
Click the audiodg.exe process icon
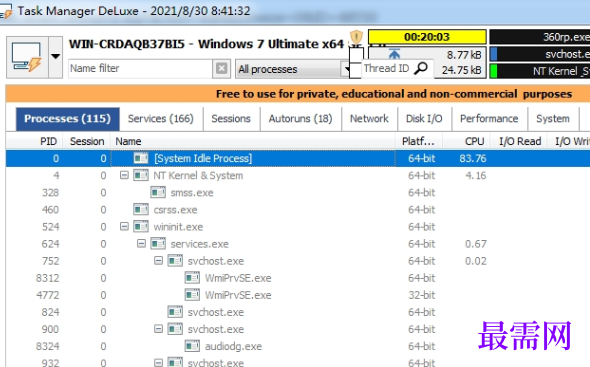coord(192,346)
